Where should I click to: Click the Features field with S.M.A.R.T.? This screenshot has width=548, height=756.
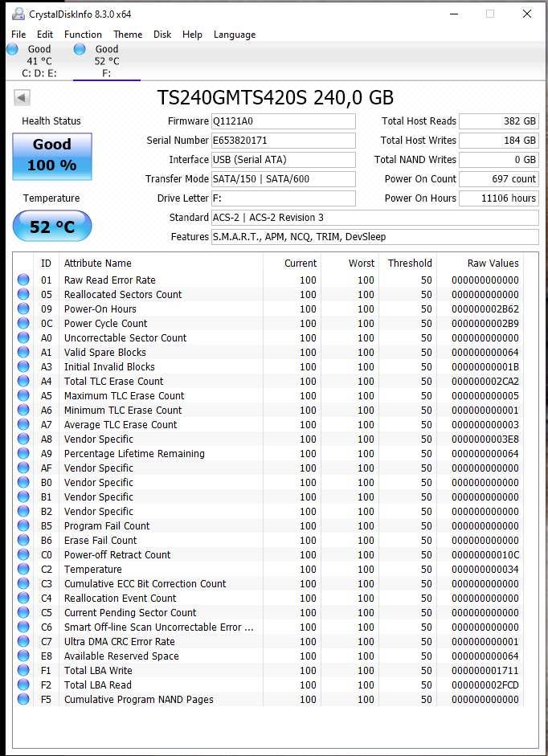point(375,237)
